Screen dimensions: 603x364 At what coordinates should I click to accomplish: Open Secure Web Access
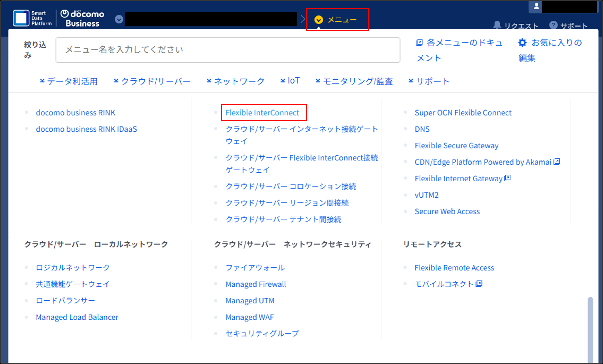(447, 211)
